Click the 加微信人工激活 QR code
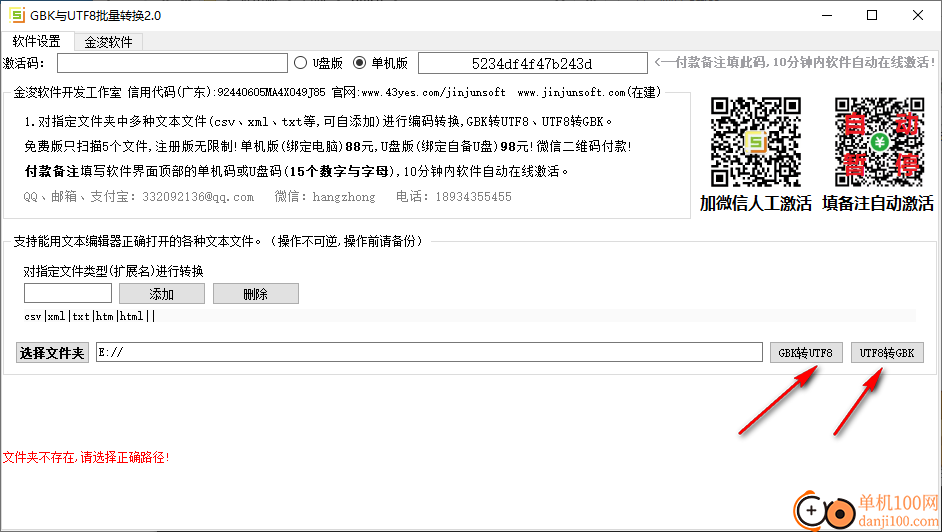The width and height of the screenshot is (942, 532). pos(756,142)
